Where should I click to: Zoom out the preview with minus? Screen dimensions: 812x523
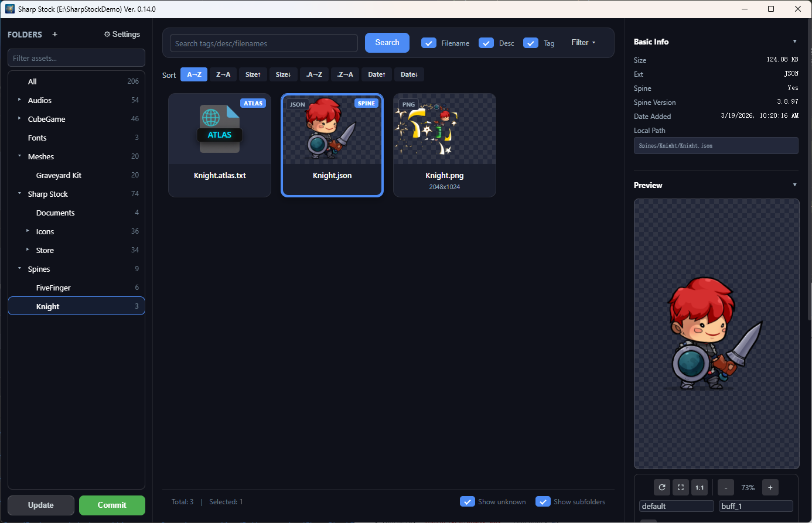click(726, 487)
